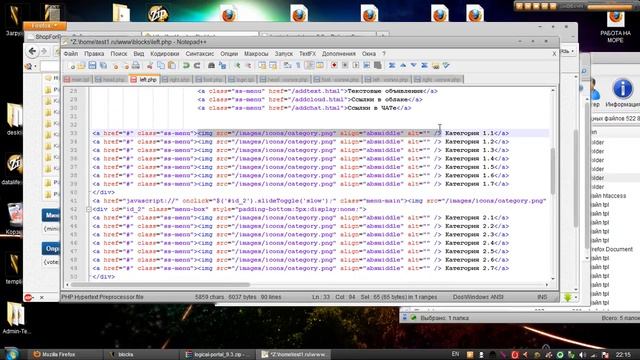Click the vertical scrollbar of the editor
The width and height of the screenshot is (640, 360).
[553, 171]
